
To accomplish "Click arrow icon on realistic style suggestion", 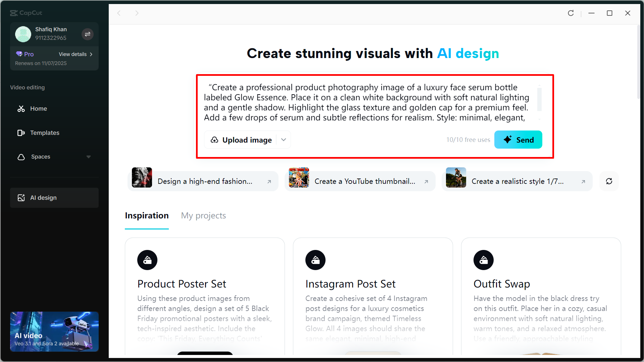I will [x=583, y=182].
